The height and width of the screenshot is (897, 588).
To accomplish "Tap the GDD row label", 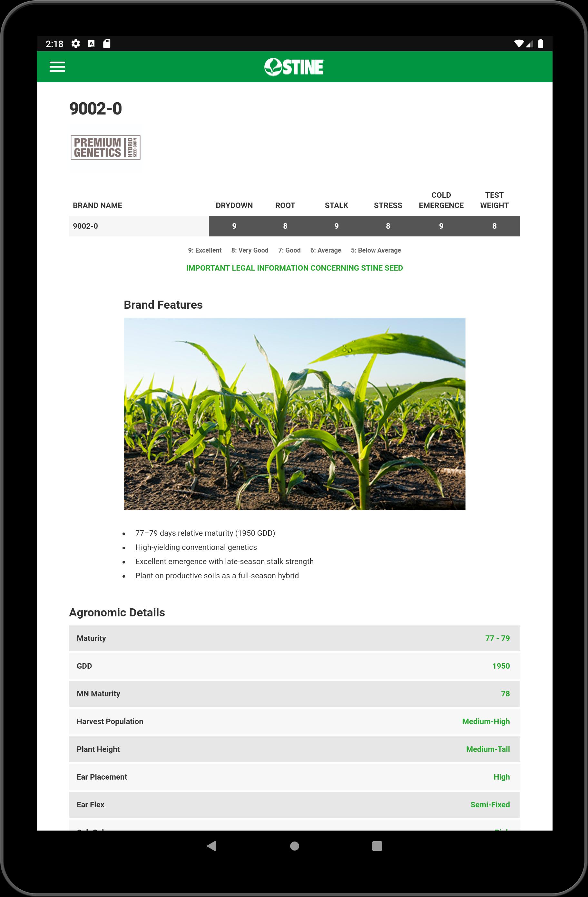I will 84,666.
